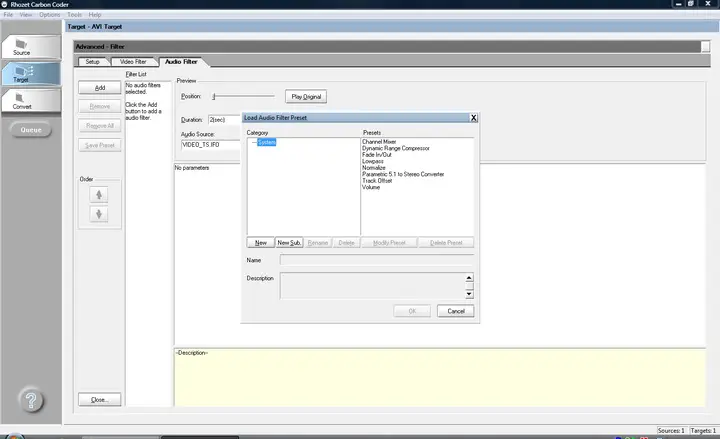Image resolution: width=720 pixels, height=439 pixels.
Task: Click OK in the preset dialog
Action: coord(412,311)
